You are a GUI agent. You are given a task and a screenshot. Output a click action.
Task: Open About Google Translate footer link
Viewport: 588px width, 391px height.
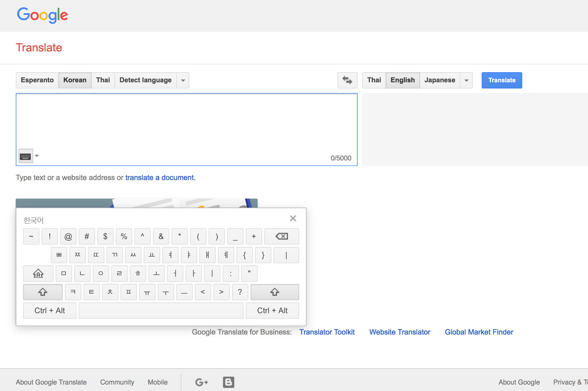point(51,382)
